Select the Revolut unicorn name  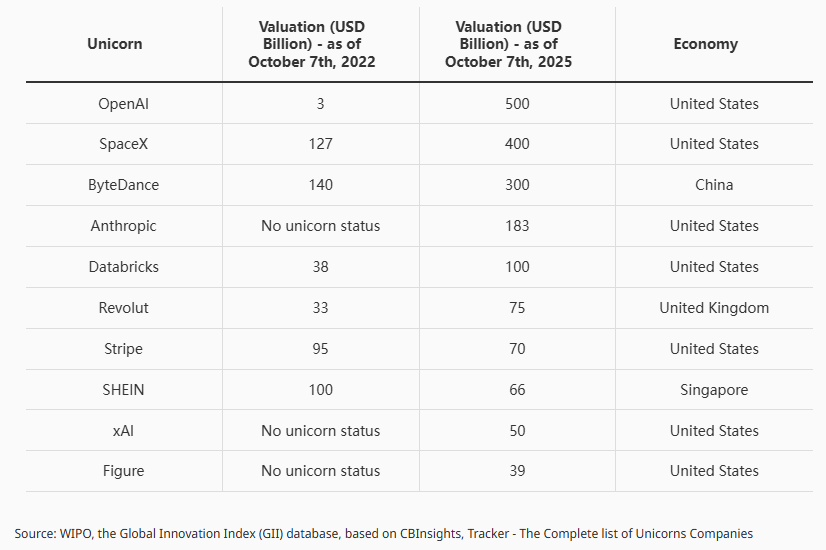click(124, 308)
